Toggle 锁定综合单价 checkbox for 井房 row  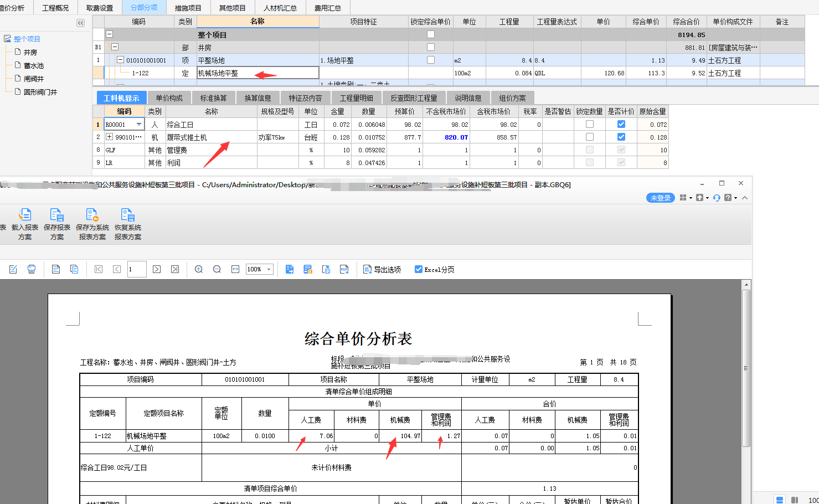(431, 47)
